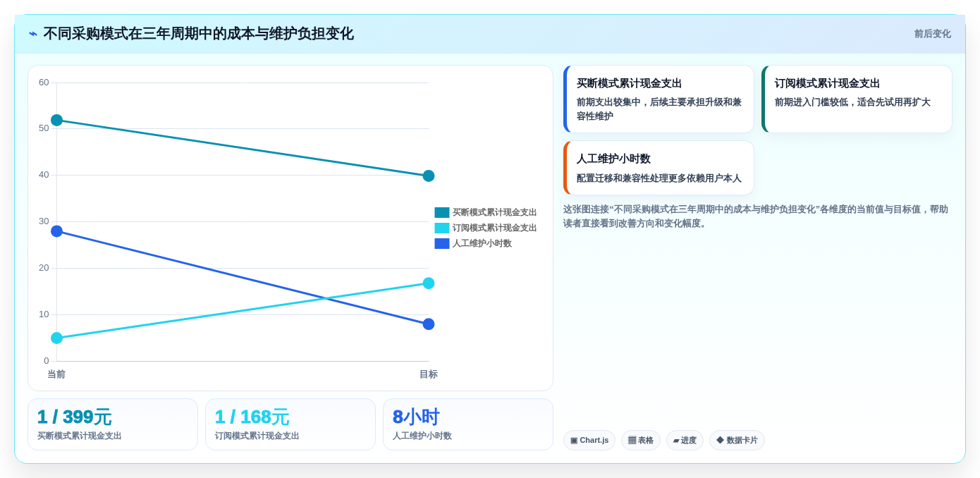The height and width of the screenshot is (478, 980).
Task: Click the 当前 x-axis label
Action: point(56,374)
